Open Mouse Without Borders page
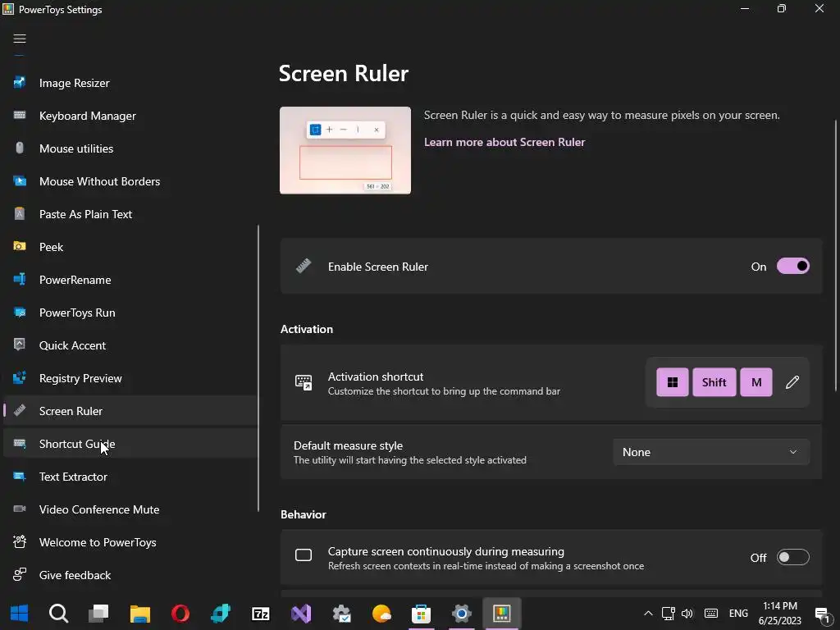The width and height of the screenshot is (840, 630). (x=130, y=181)
